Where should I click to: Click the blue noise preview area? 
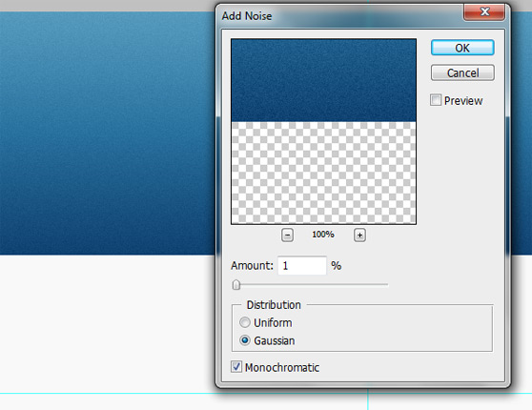tap(323, 80)
